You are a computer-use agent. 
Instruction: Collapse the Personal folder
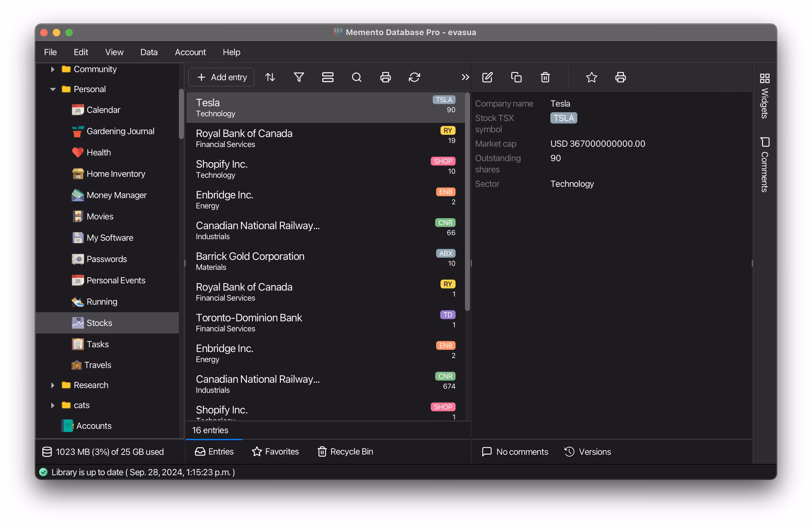[x=52, y=89]
